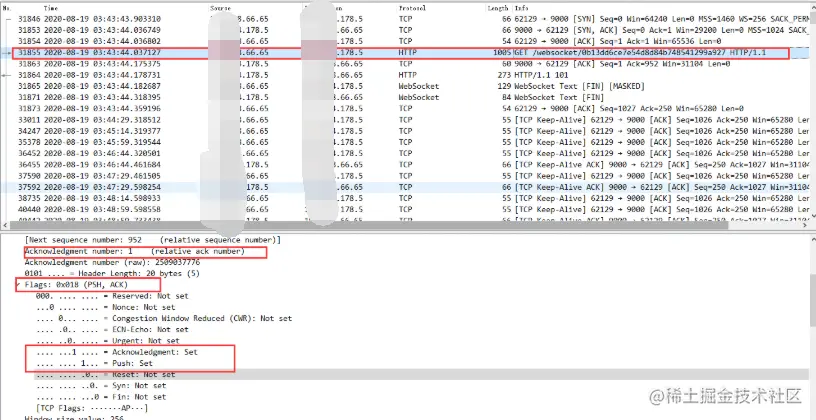The width and height of the screenshot is (816, 420).
Task: Select the Reserved: Not set flag line
Action: [x=112, y=296]
